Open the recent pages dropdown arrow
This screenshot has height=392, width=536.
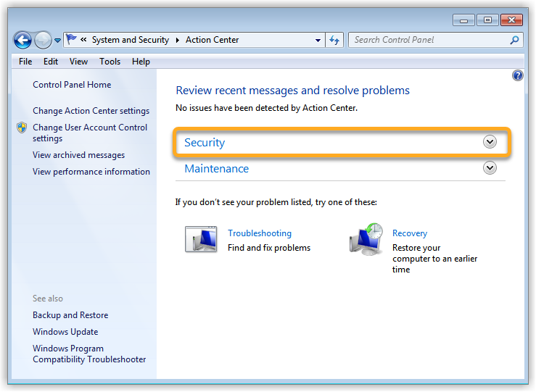(x=57, y=41)
